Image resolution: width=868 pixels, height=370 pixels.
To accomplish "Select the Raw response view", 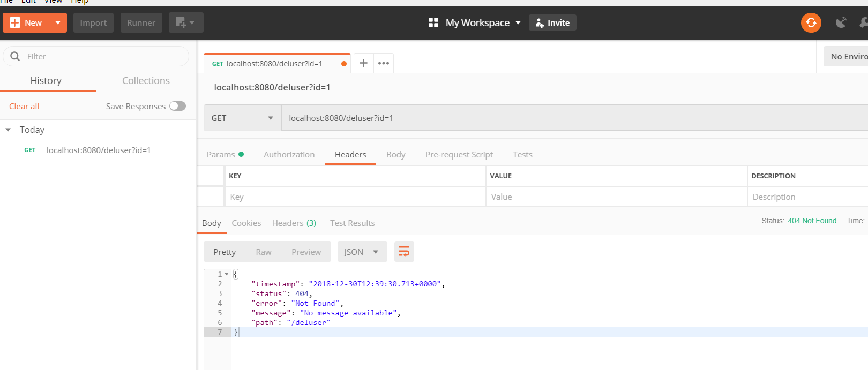I will (x=264, y=252).
